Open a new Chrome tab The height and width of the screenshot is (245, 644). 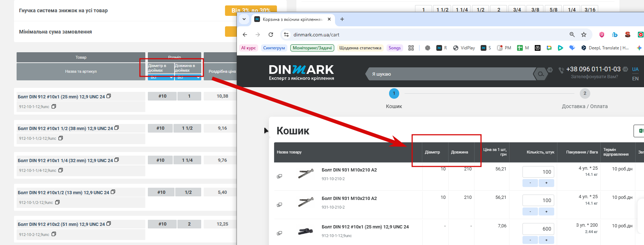[342, 19]
